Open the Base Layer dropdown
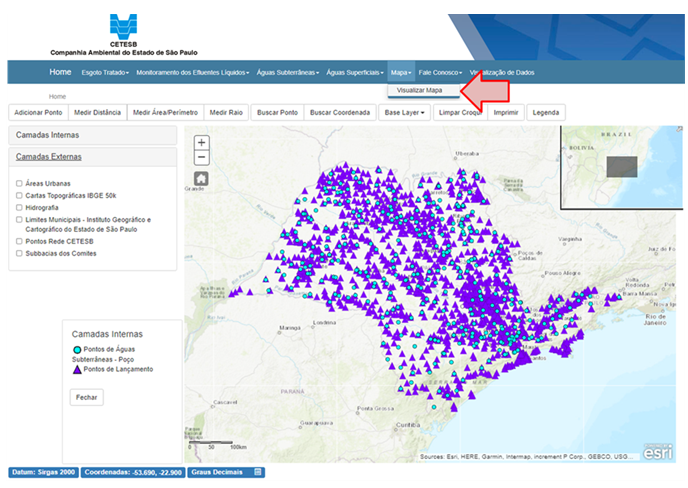This screenshot has height=488, width=688. tap(405, 113)
